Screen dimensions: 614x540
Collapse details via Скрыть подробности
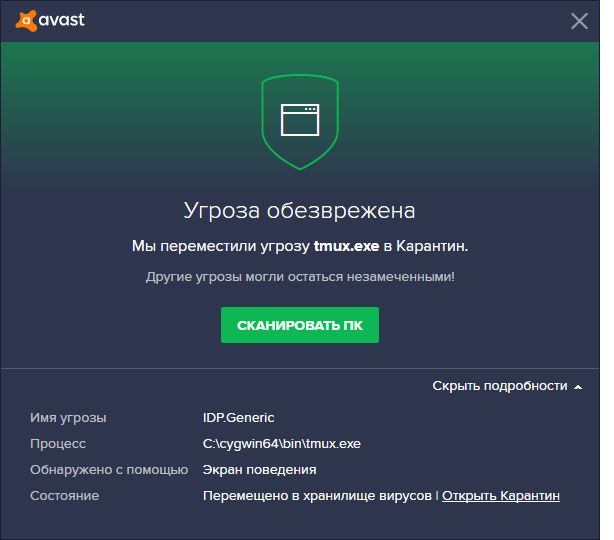coord(507,386)
